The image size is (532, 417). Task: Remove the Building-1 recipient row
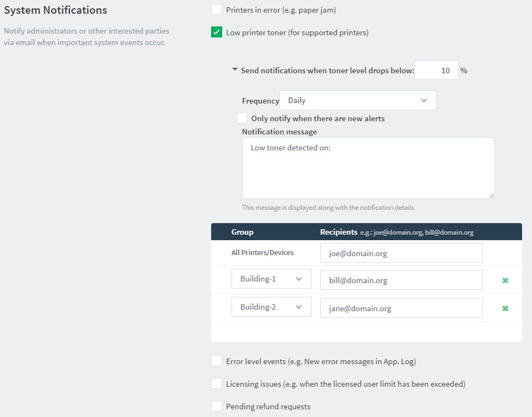click(505, 280)
